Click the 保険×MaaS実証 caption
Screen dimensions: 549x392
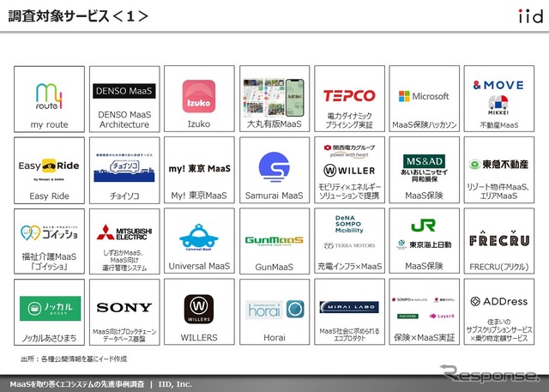pyautogui.click(x=424, y=337)
